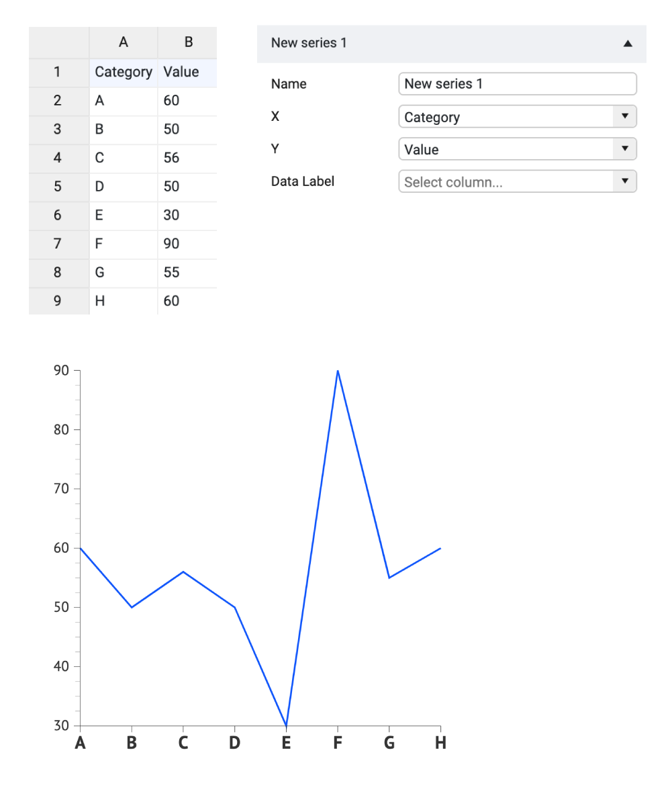Click the Y dropdown arrow icon
This screenshot has width=672, height=806.
626,148
